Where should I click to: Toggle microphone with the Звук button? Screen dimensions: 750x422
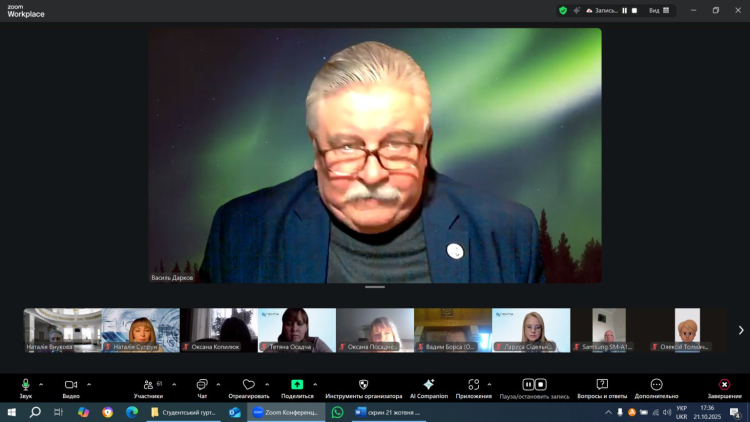(x=25, y=385)
